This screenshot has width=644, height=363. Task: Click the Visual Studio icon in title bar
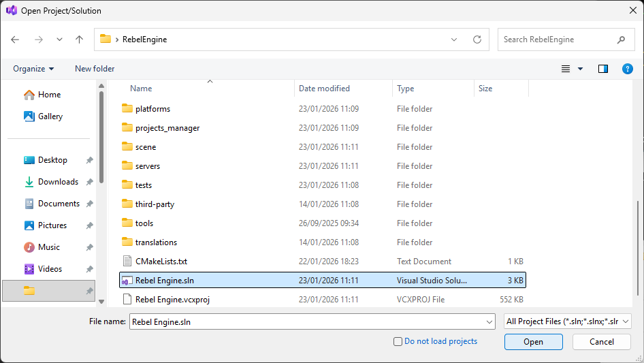pyautogui.click(x=12, y=10)
